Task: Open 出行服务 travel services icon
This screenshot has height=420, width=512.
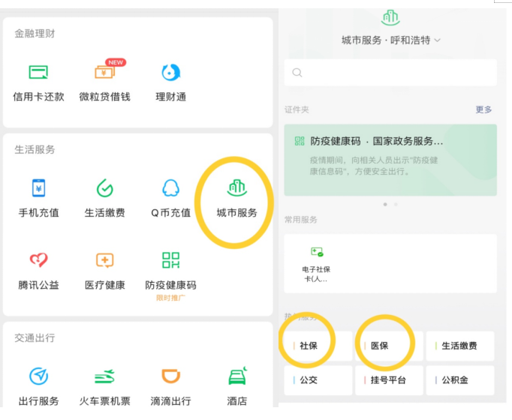Action: point(38,377)
